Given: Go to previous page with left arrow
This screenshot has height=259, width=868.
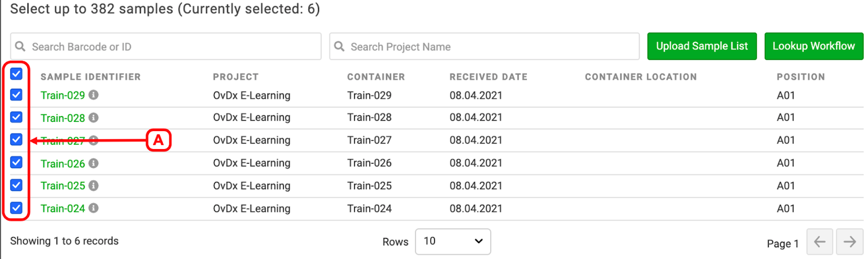Looking at the screenshot, I should coord(820,242).
